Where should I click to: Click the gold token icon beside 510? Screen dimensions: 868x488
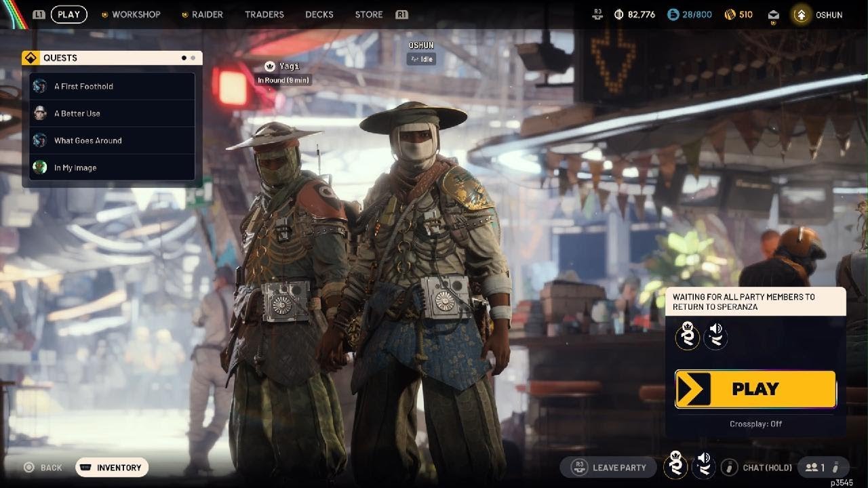coord(730,14)
